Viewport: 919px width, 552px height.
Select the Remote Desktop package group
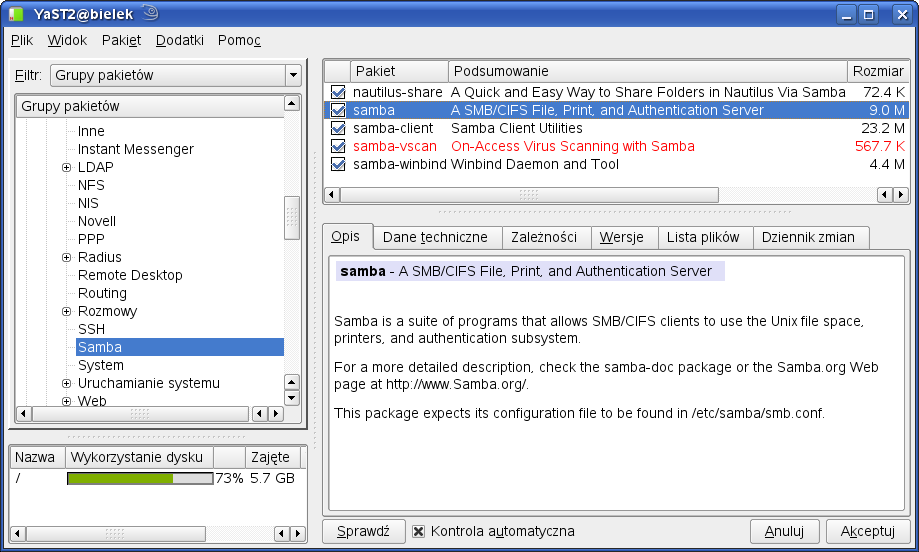coord(130,275)
